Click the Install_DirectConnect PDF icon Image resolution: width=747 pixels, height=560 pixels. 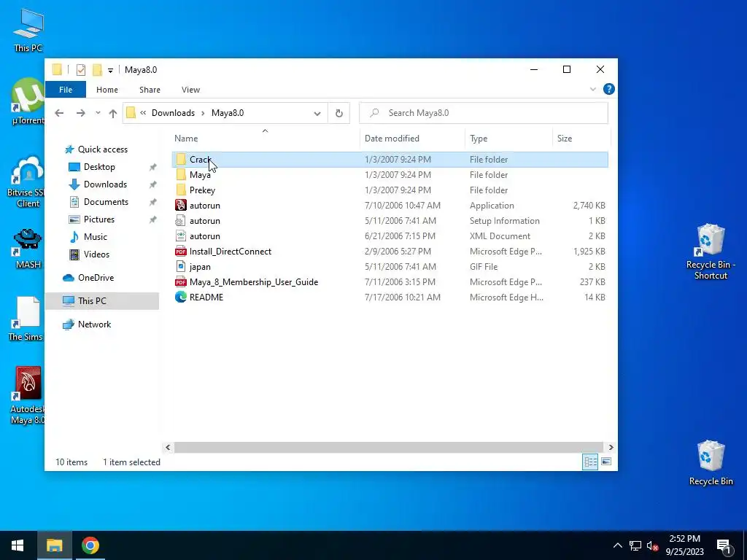click(x=181, y=252)
